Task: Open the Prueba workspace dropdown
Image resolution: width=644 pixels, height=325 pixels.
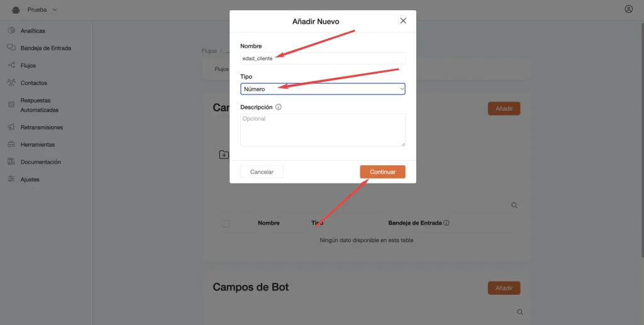Action: coord(42,9)
